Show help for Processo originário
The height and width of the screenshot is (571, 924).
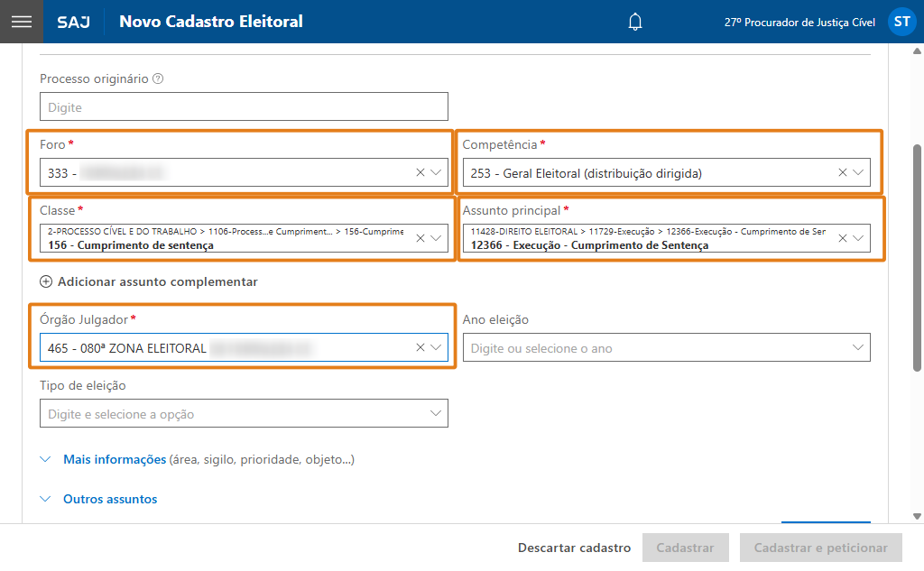coord(158,79)
